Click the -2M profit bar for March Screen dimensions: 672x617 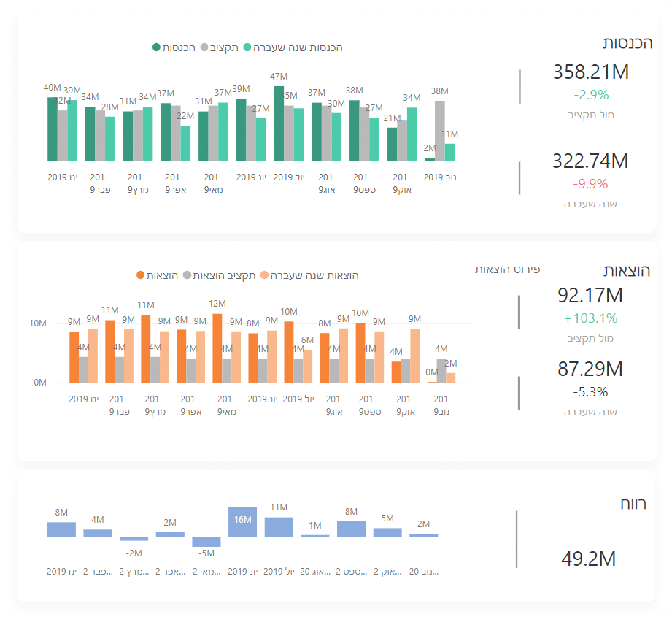(134, 539)
